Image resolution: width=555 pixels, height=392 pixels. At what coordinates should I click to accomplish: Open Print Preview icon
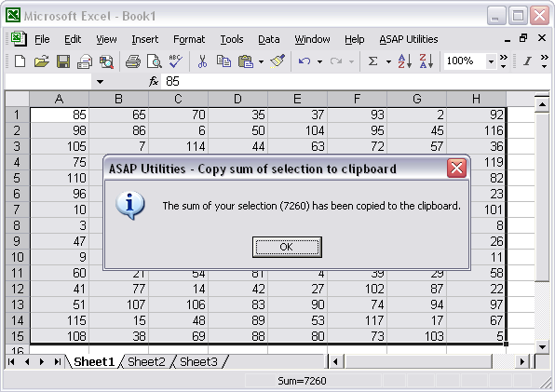point(155,61)
